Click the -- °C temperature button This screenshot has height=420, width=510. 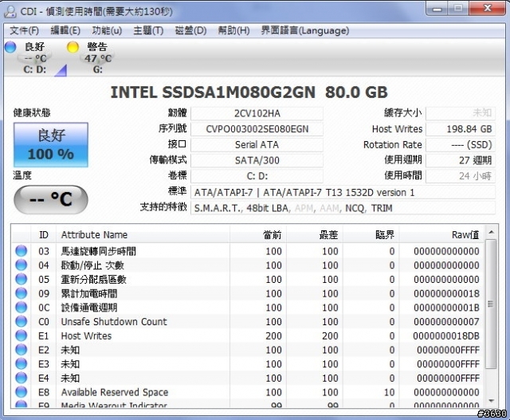coord(51,199)
